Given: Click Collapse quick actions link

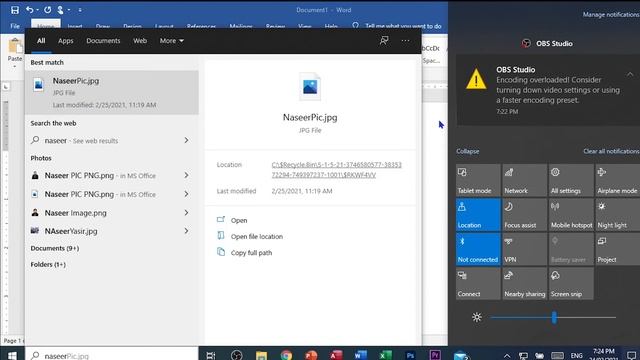Looking at the screenshot, I should tap(468, 151).
